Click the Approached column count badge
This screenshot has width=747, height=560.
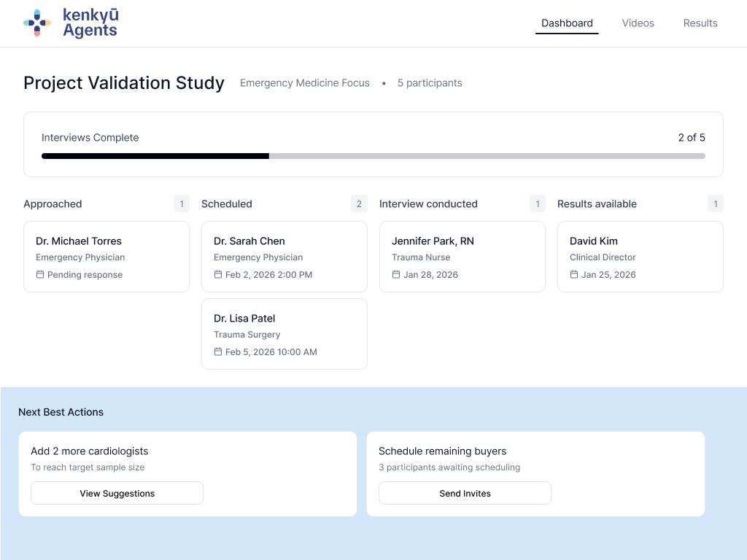[182, 204]
